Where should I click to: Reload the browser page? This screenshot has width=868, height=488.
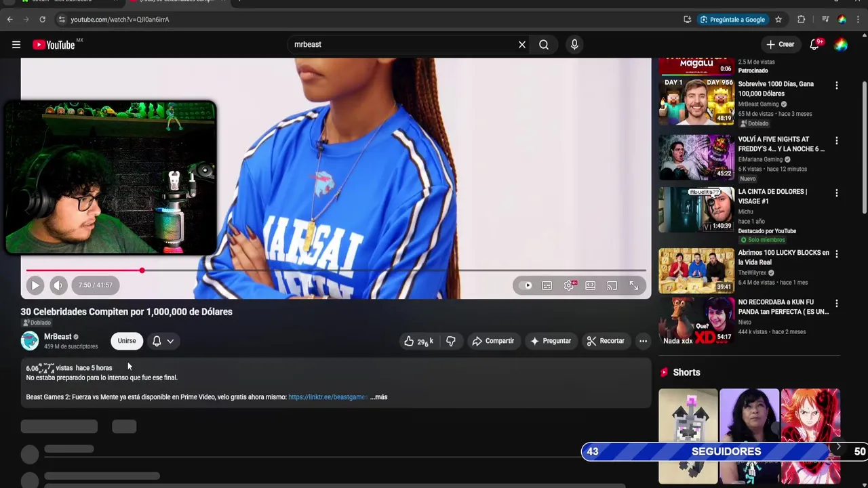click(42, 20)
